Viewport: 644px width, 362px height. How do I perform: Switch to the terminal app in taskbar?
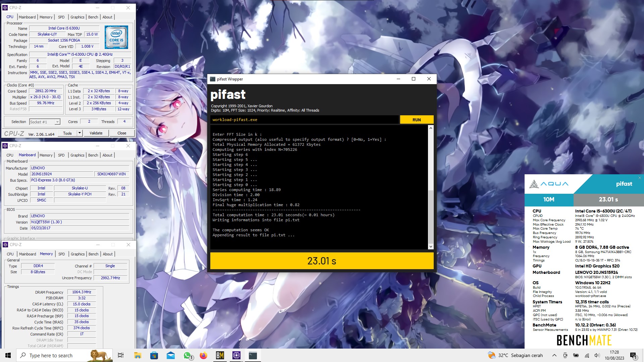pyautogui.click(x=253, y=355)
